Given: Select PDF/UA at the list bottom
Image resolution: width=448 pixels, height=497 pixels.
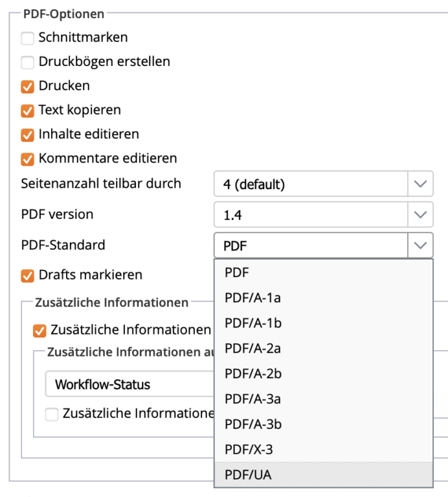Looking at the screenshot, I should (248, 475).
